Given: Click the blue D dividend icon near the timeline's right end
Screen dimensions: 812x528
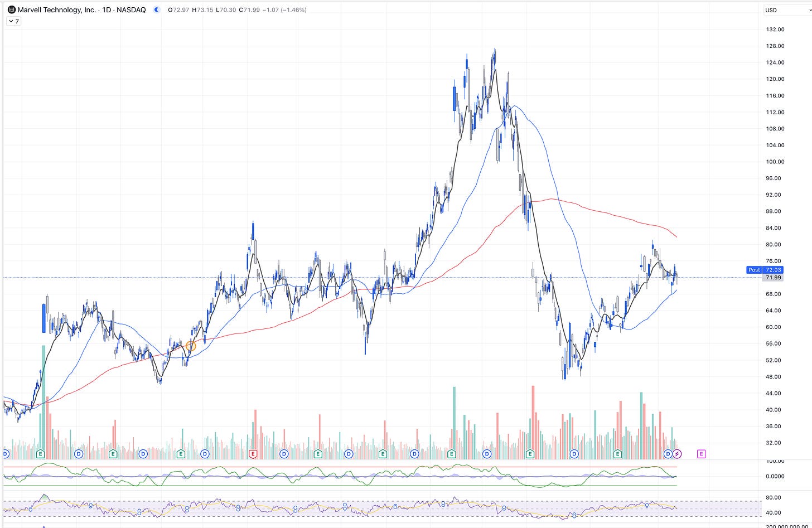Looking at the screenshot, I should 667,454.
